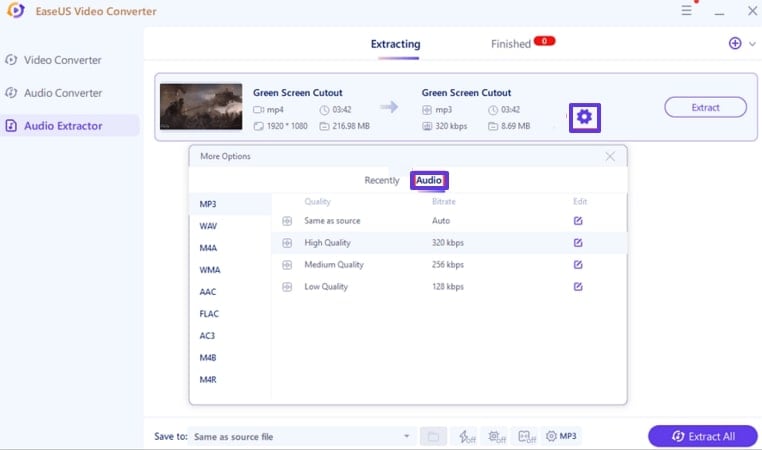Click the Green Screen Cutout video thumbnail

[201, 106]
